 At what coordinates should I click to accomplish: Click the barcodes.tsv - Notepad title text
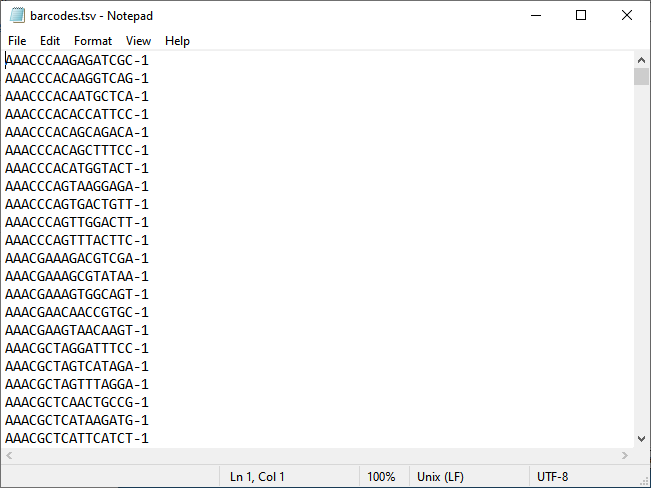[x=91, y=16]
